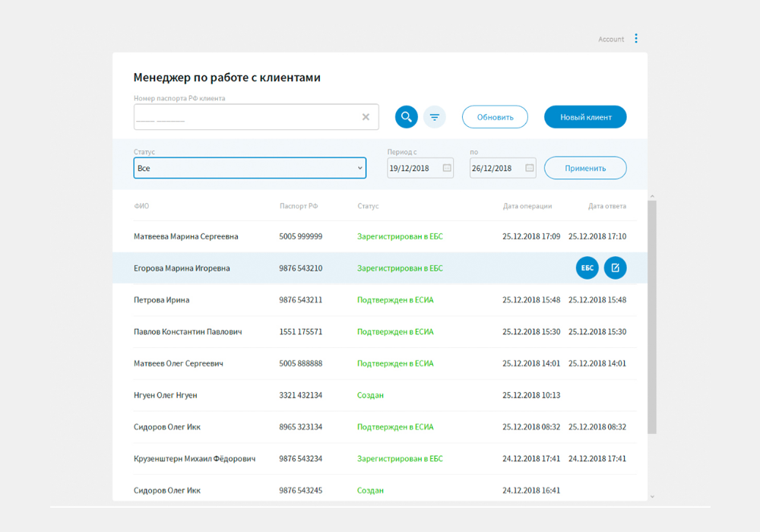Select row Крузенштерн Михаил Фёдорович
The height and width of the screenshot is (532, 760).
pyautogui.click(x=380, y=459)
